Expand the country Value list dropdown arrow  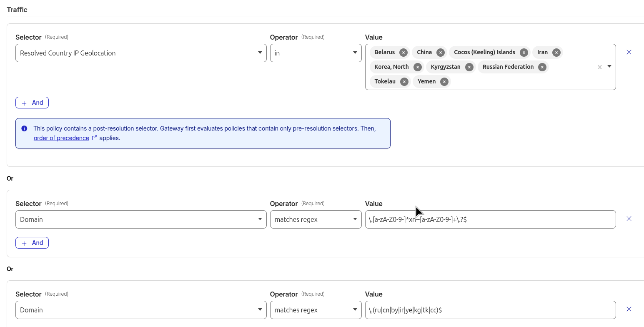(609, 66)
